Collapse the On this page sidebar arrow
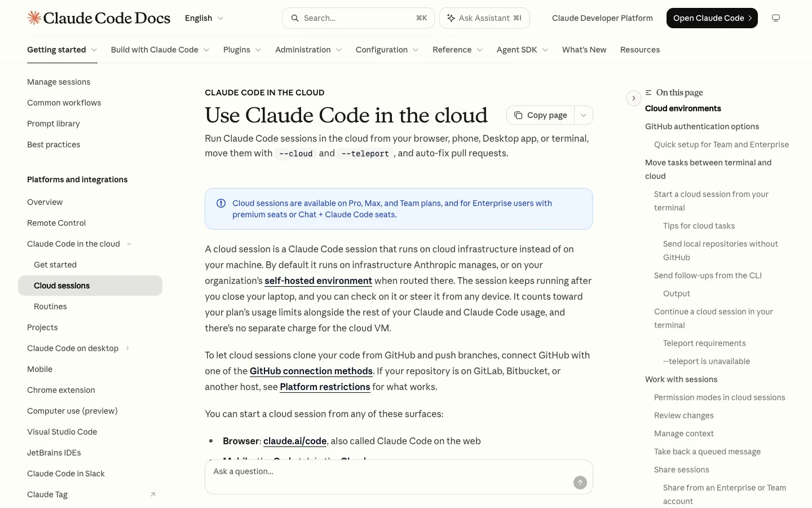The width and height of the screenshot is (812, 508). [634, 98]
